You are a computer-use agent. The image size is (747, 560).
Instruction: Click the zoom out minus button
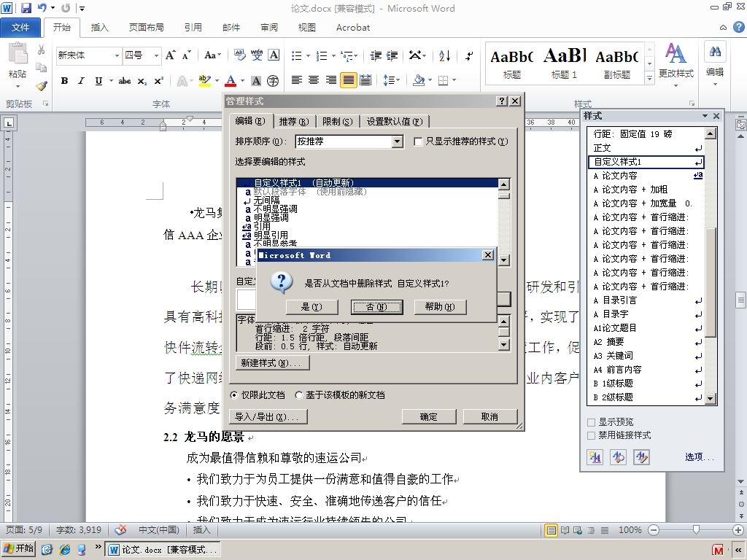click(654, 529)
